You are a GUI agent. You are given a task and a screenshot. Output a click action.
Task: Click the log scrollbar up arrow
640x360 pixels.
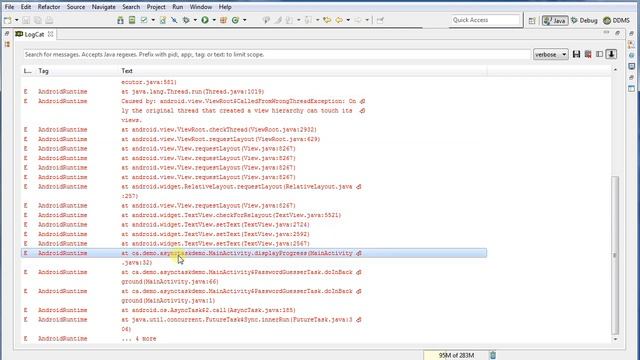coord(615,70)
